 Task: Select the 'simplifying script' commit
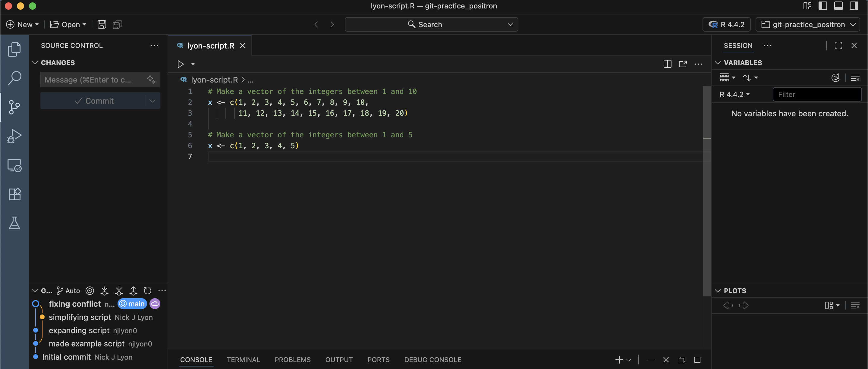80,317
